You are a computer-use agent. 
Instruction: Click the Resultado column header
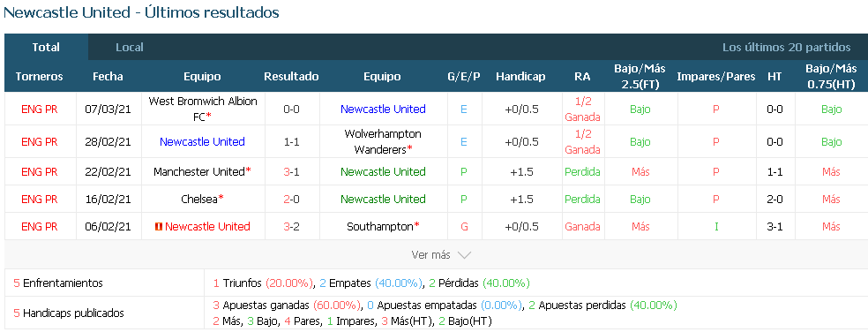point(291,77)
